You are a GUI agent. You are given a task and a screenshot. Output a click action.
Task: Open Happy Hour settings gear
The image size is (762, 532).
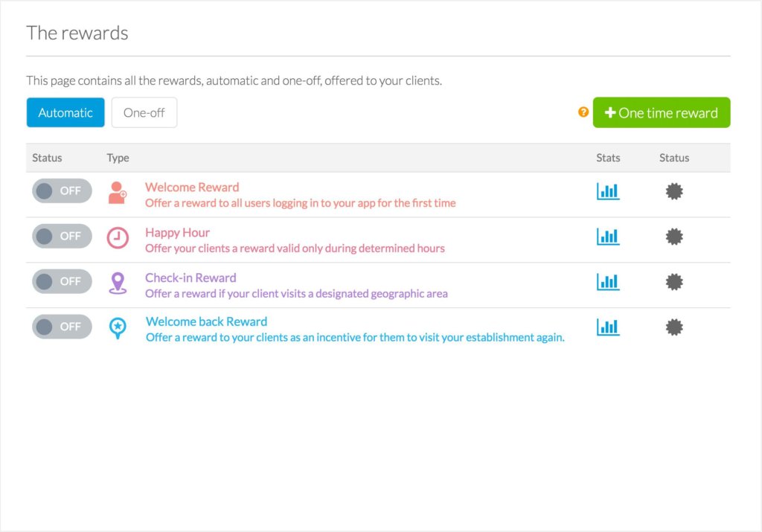[674, 237]
